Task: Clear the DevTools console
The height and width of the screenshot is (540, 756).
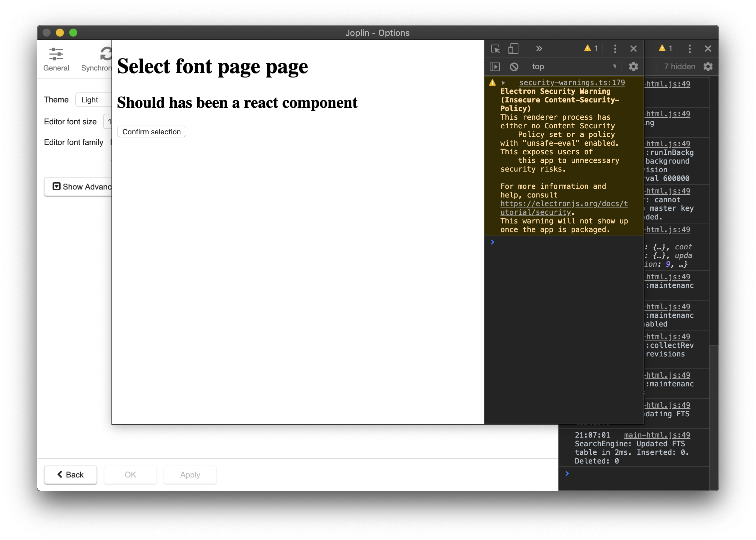Action: pos(513,67)
